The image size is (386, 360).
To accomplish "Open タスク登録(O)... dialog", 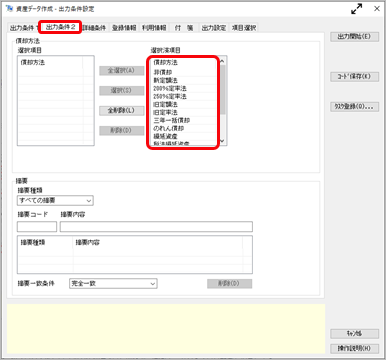I will (x=354, y=107).
